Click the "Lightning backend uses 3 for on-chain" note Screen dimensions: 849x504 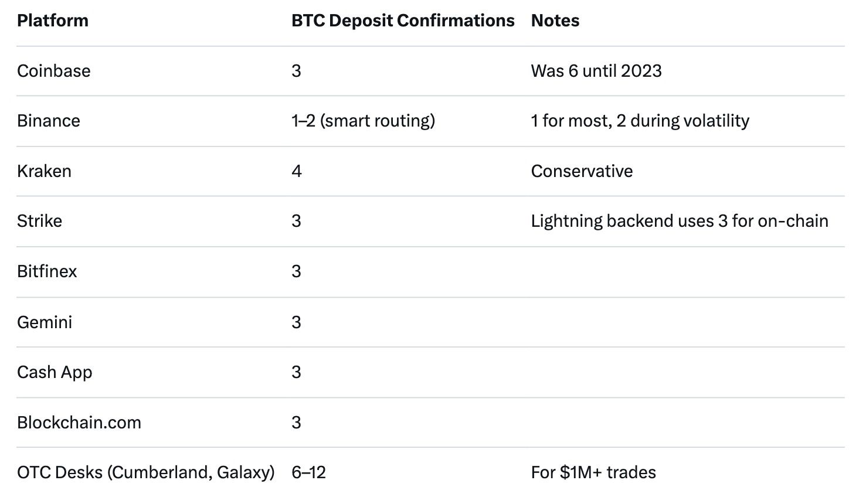(x=680, y=221)
